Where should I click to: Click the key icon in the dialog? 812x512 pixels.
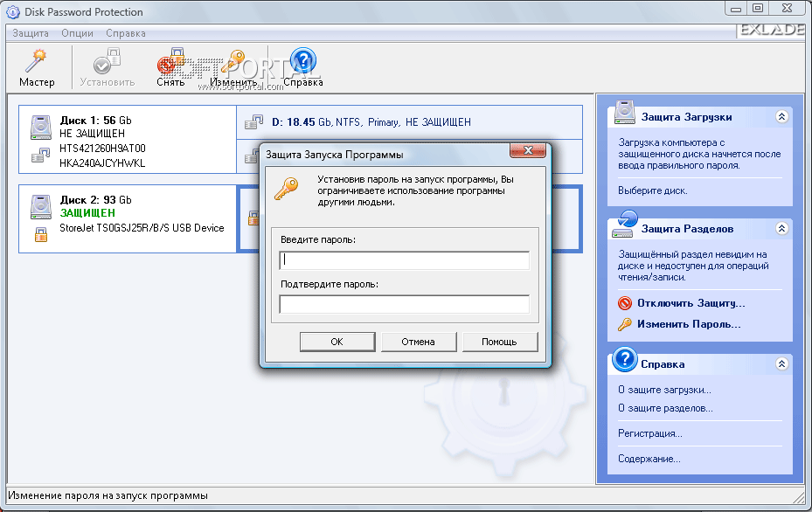(x=286, y=189)
